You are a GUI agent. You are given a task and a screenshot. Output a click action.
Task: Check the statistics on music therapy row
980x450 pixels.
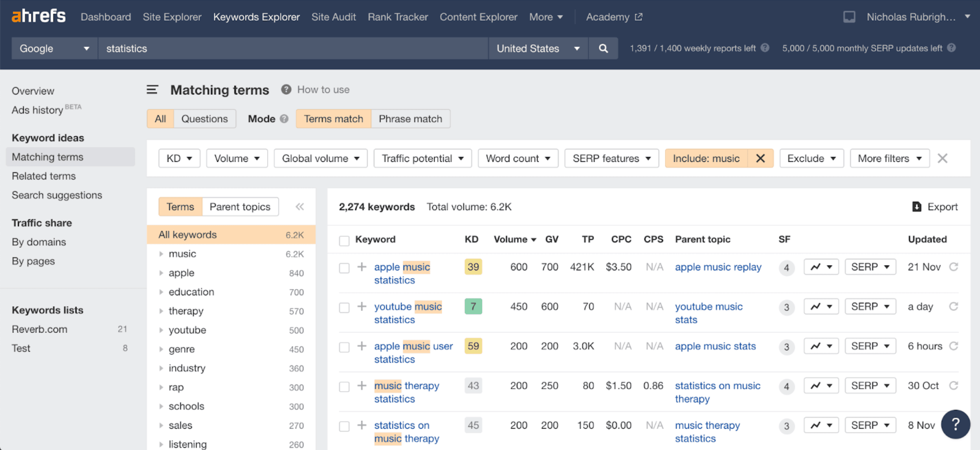[344, 426]
